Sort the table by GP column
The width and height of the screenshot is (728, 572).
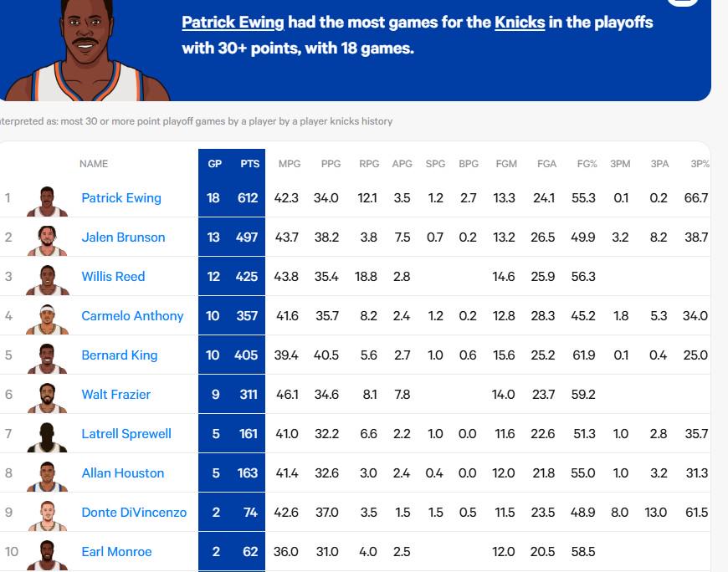pos(214,164)
